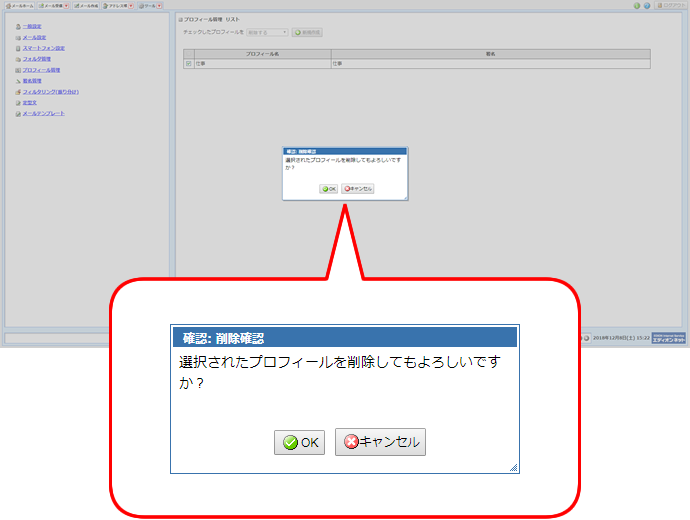Click the icon beside メールテンプレート
The width and height of the screenshot is (690, 520).
[x=18, y=114]
